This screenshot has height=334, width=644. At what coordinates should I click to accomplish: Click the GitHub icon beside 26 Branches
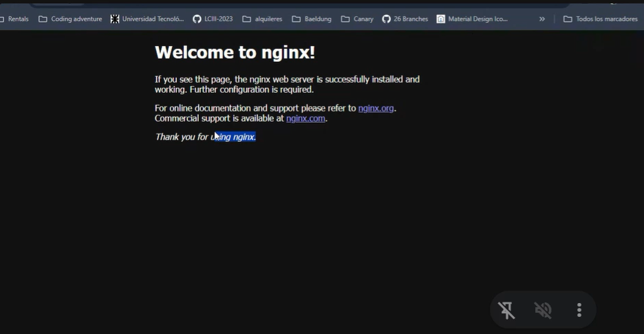point(387,19)
